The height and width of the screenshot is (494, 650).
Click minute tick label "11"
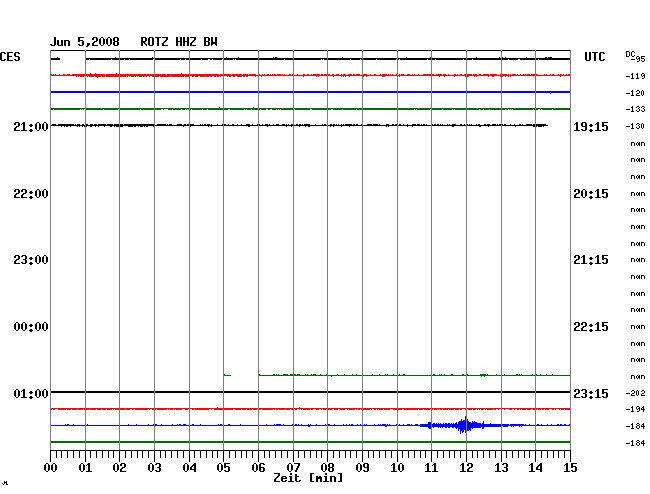[x=431, y=468]
